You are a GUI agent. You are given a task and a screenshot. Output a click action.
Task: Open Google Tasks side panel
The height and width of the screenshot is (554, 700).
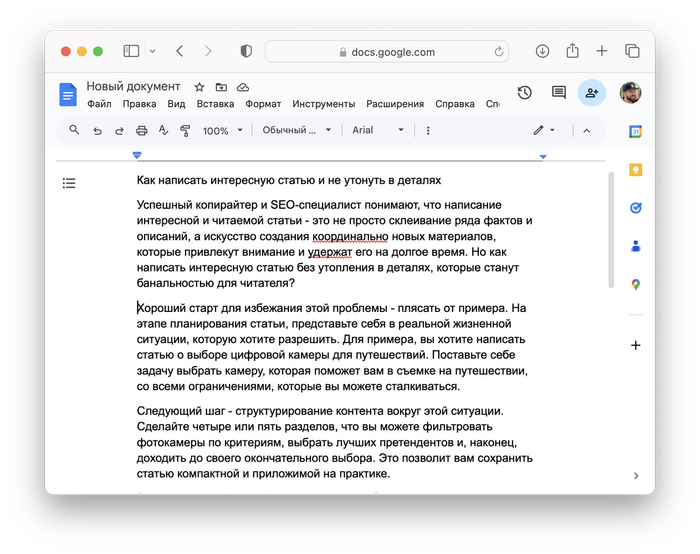tap(636, 208)
